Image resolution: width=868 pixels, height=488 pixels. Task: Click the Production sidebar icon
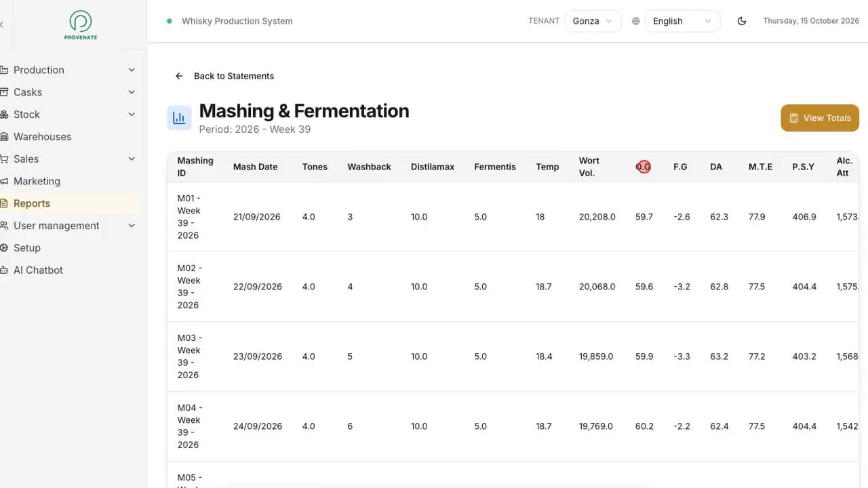click(x=3, y=70)
